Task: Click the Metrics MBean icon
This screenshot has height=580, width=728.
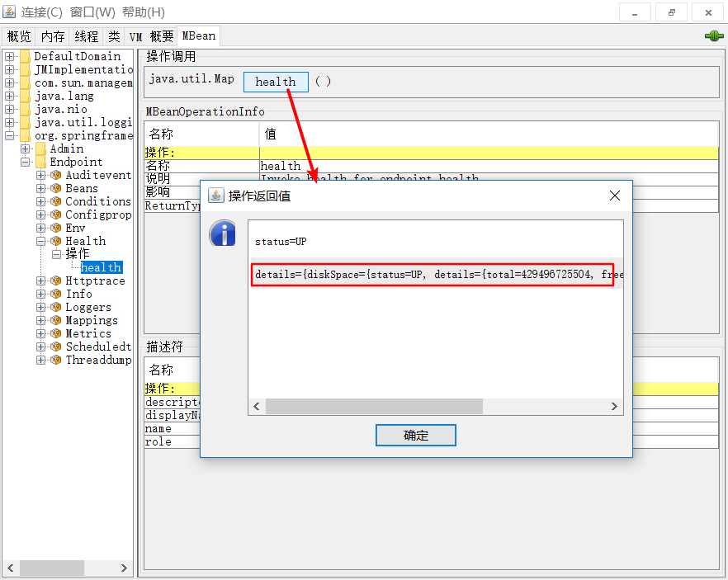Action: point(56,333)
